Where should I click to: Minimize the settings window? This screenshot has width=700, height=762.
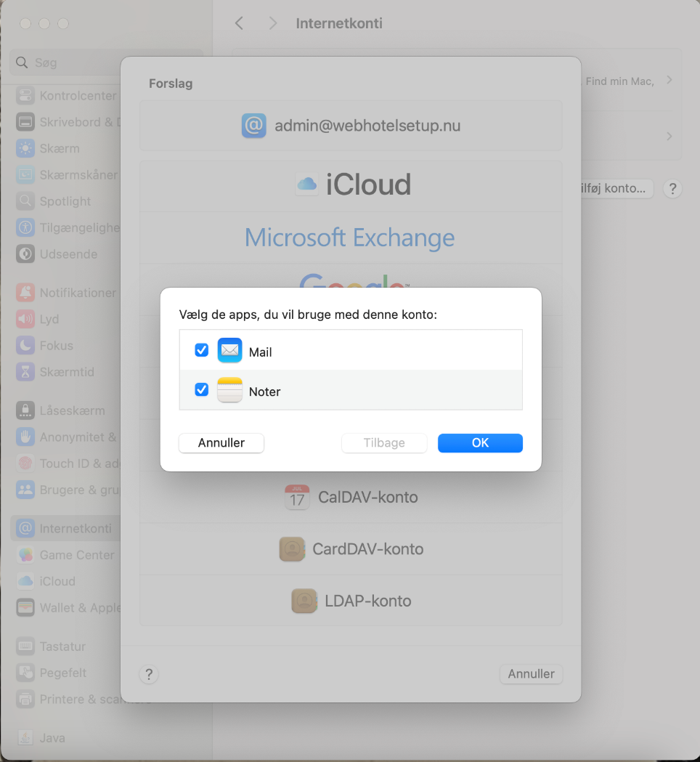coord(44,23)
